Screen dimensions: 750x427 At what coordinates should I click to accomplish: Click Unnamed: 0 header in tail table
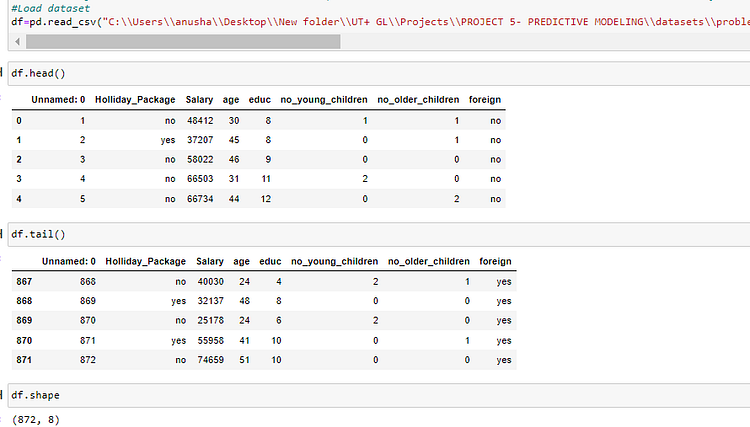[x=68, y=261]
